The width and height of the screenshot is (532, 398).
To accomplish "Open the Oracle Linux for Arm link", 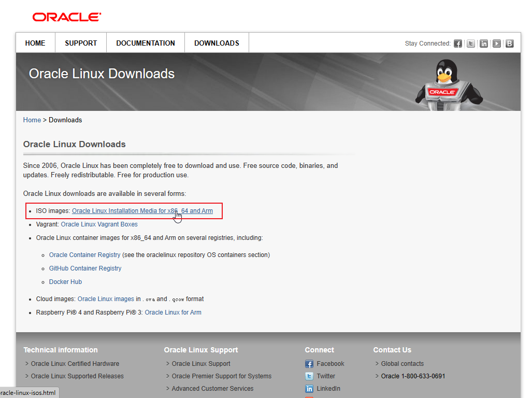I will click(173, 312).
